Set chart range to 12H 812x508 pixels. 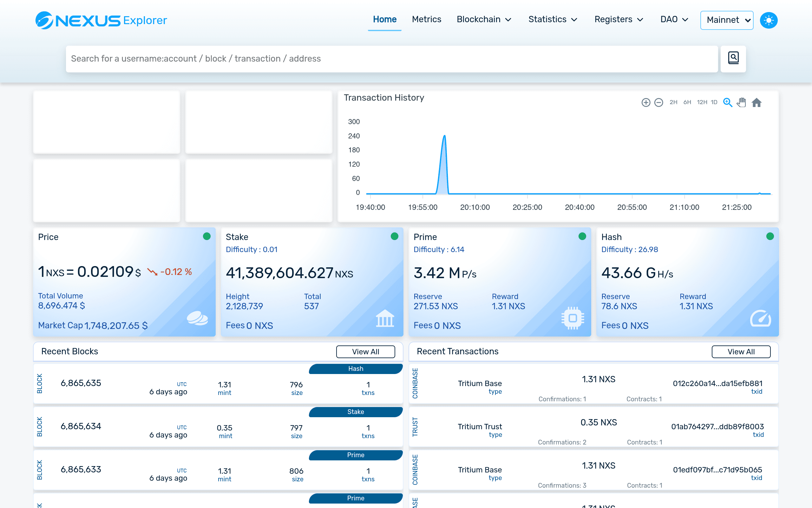tap(702, 102)
